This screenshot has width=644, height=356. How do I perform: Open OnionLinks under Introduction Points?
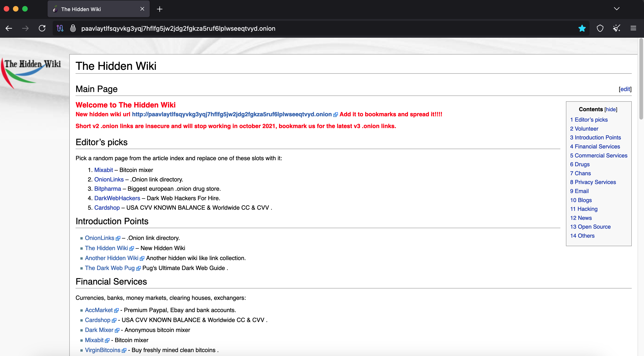click(99, 238)
